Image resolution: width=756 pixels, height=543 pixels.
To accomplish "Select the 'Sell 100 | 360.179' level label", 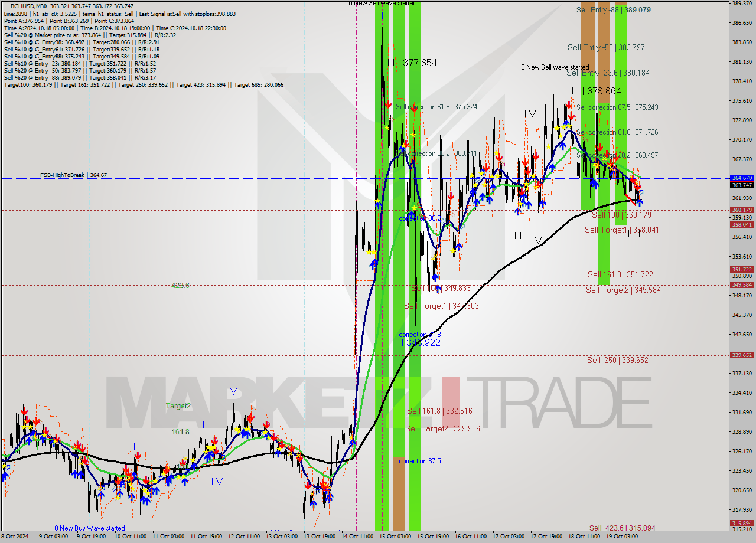I will tap(621, 215).
